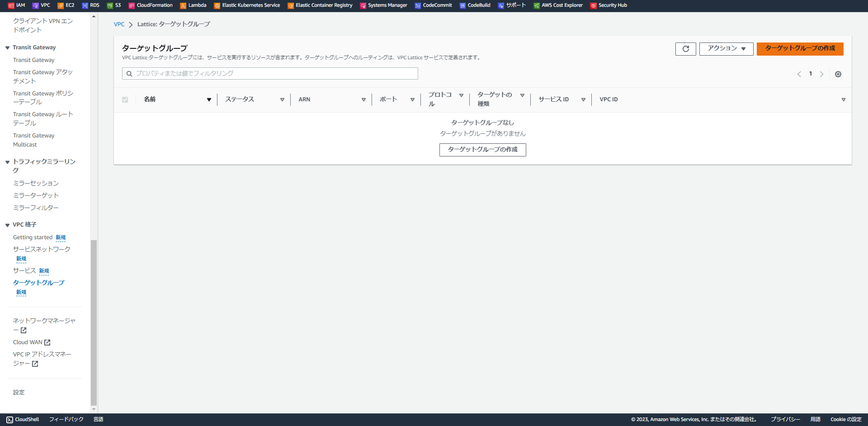
Task: Open ネットワークマネージャー external link
Action: click(44, 325)
